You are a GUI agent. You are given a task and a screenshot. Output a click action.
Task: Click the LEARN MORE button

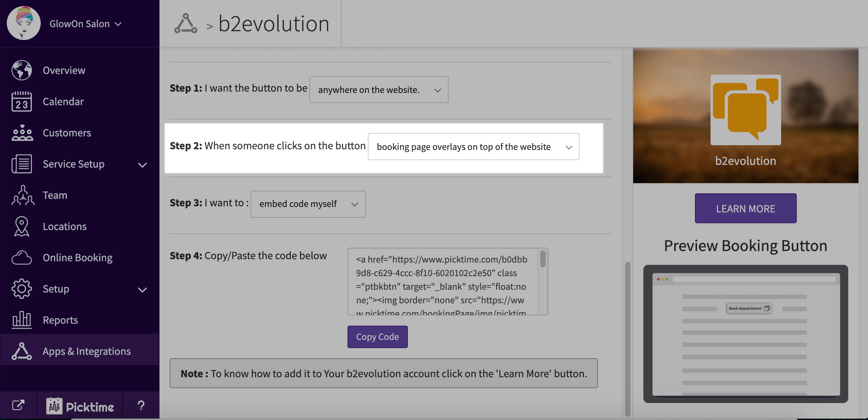pyautogui.click(x=746, y=208)
